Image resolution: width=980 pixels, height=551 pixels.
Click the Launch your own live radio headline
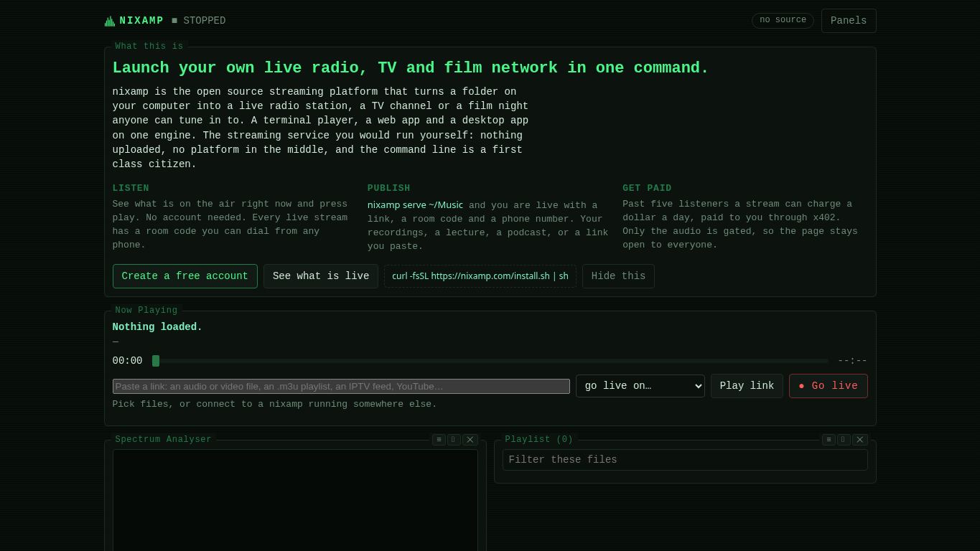coord(411,68)
